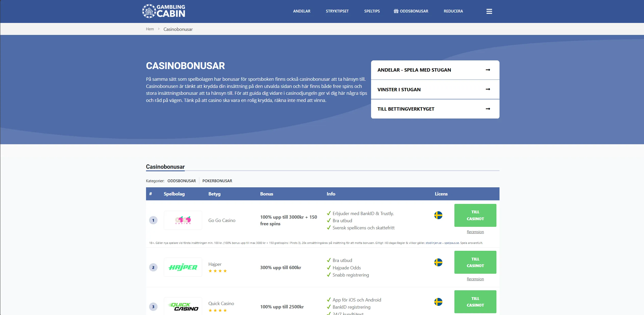Click the arrow in Till bettingverktyget
Viewport: 644px width, 315px height.
coord(488,109)
